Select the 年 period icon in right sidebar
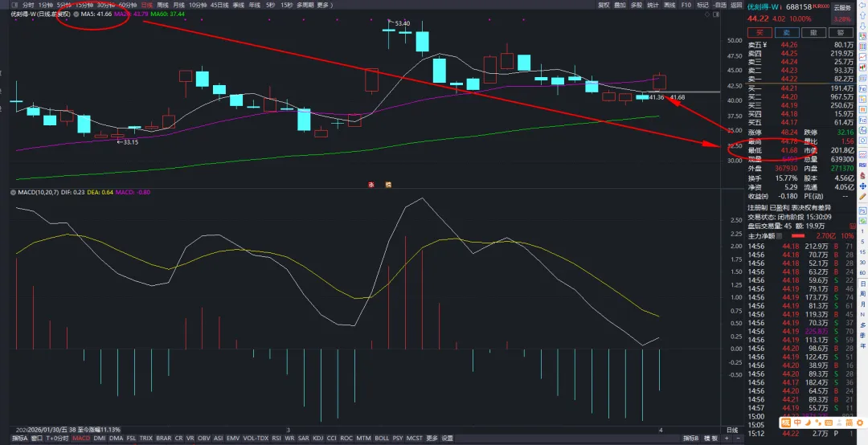Image resolution: width=868 pixels, height=445 pixels. pyautogui.click(x=862, y=345)
